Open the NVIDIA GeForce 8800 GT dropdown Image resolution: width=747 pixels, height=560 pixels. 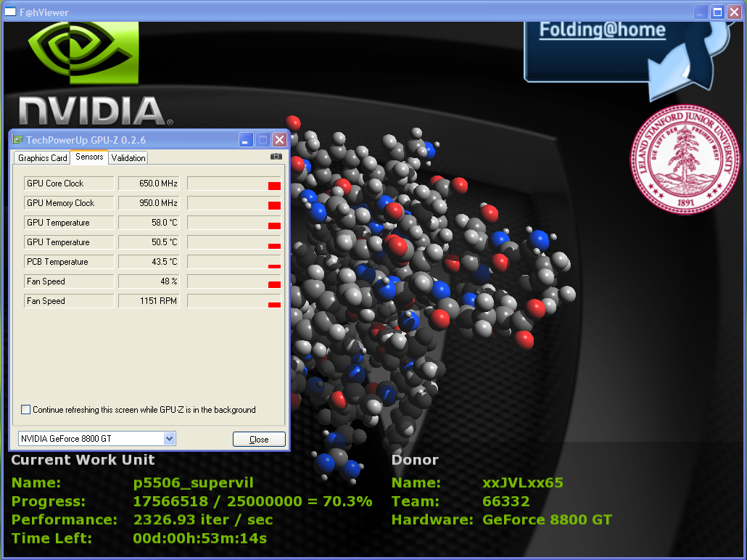[x=169, y=438]
